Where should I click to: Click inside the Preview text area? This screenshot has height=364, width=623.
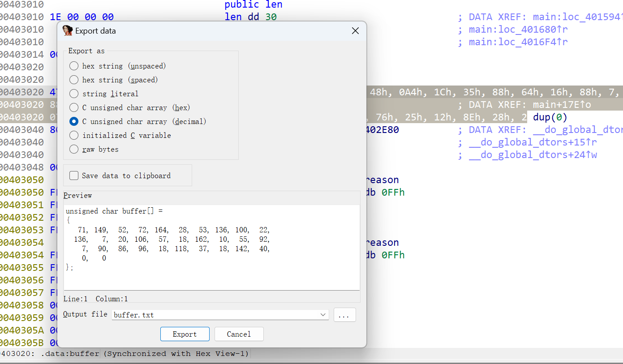[x=211, y=248]
